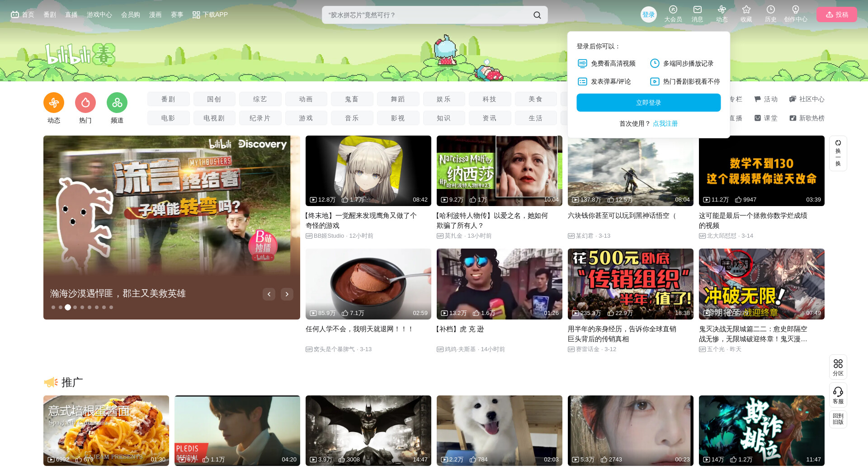
Task: Click the search input field
Action: point(427,15)
